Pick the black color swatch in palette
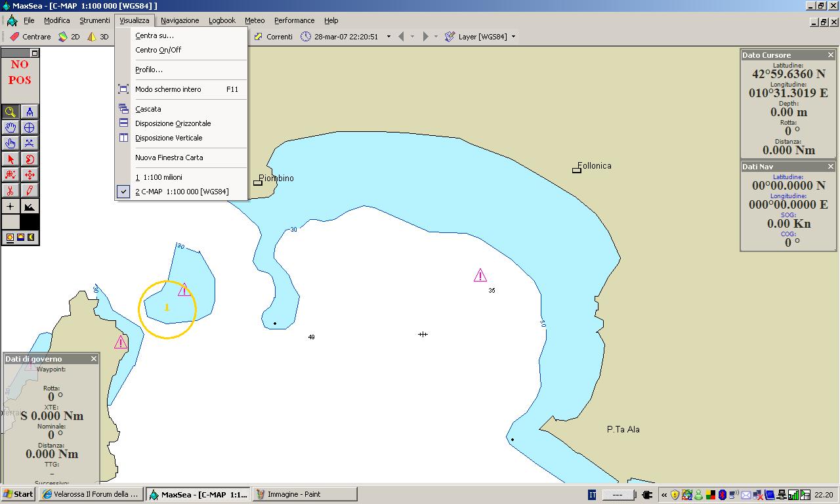This screenshot has width=840, height=504. click(x=30, y=222)
